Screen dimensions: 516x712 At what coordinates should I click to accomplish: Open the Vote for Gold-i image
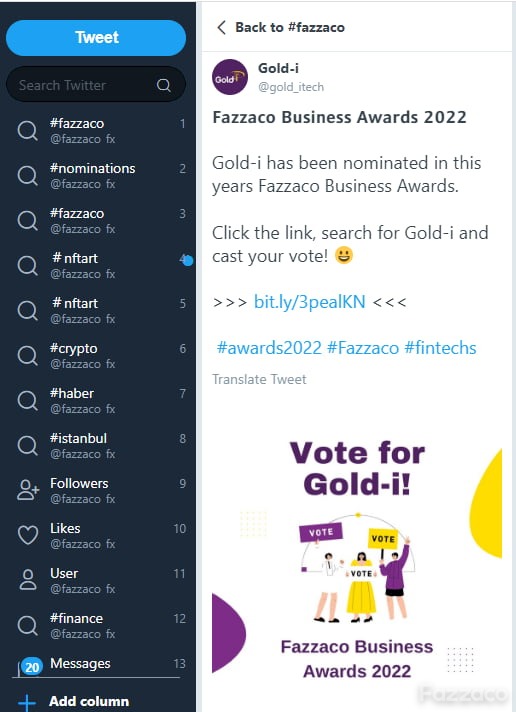(x=357, y=559)
